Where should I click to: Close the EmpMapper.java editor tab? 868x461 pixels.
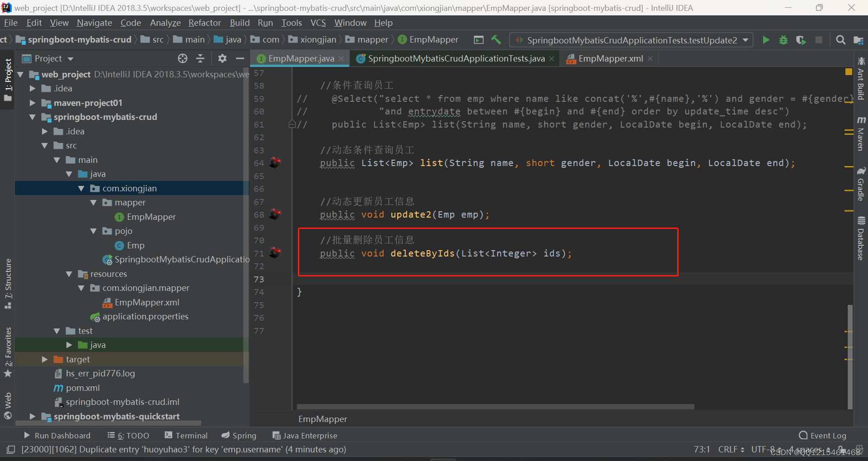point(341,59)
